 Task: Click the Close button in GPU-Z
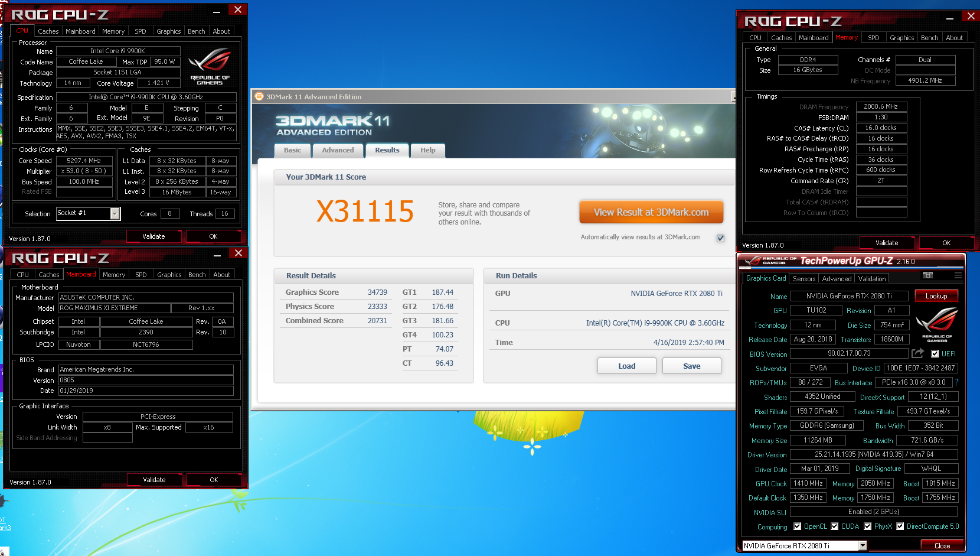tap(942, 545)
